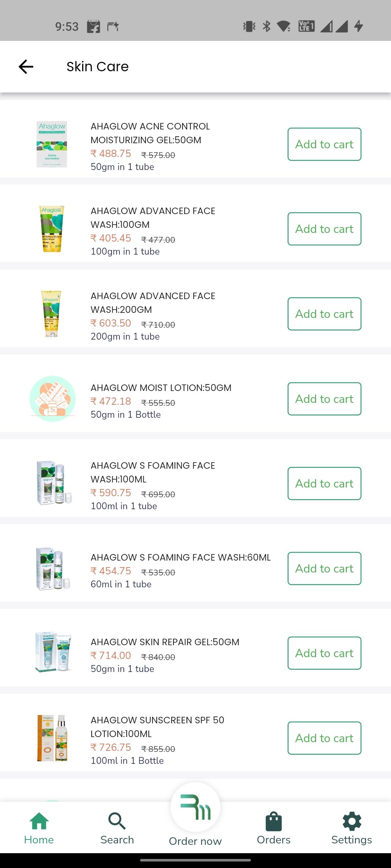Open the Search tab
The width and height of the screenshot is (391, 868).
tap(117, 828)
